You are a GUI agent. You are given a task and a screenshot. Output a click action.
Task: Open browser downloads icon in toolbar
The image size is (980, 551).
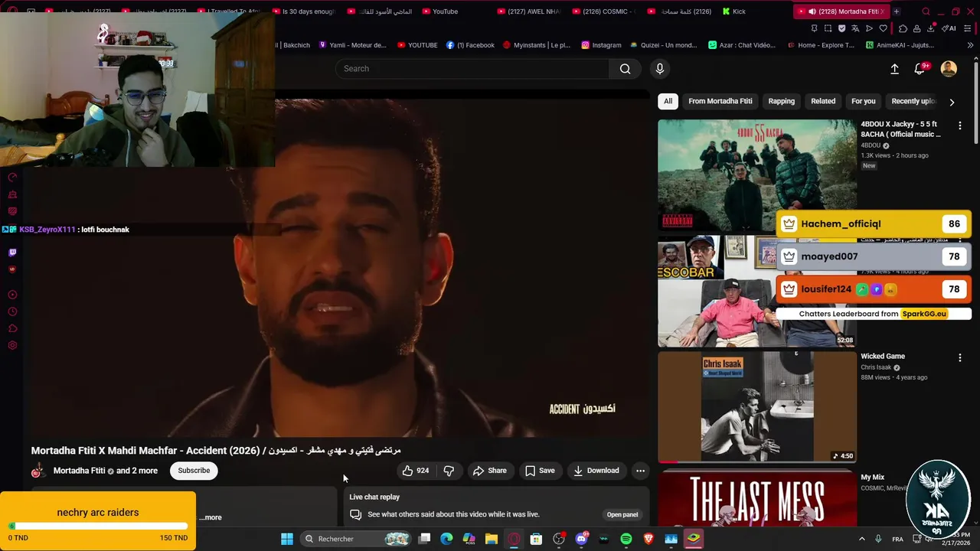[x=931, y=28]
